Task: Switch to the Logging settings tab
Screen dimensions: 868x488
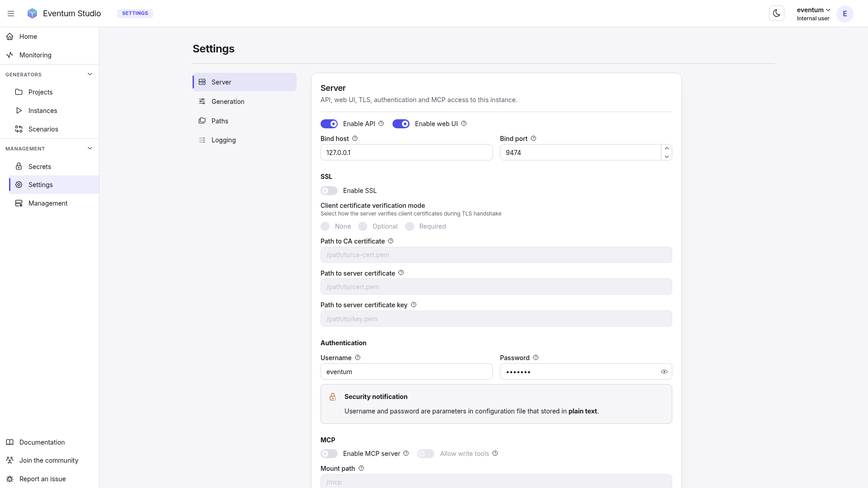Action: 245,140
